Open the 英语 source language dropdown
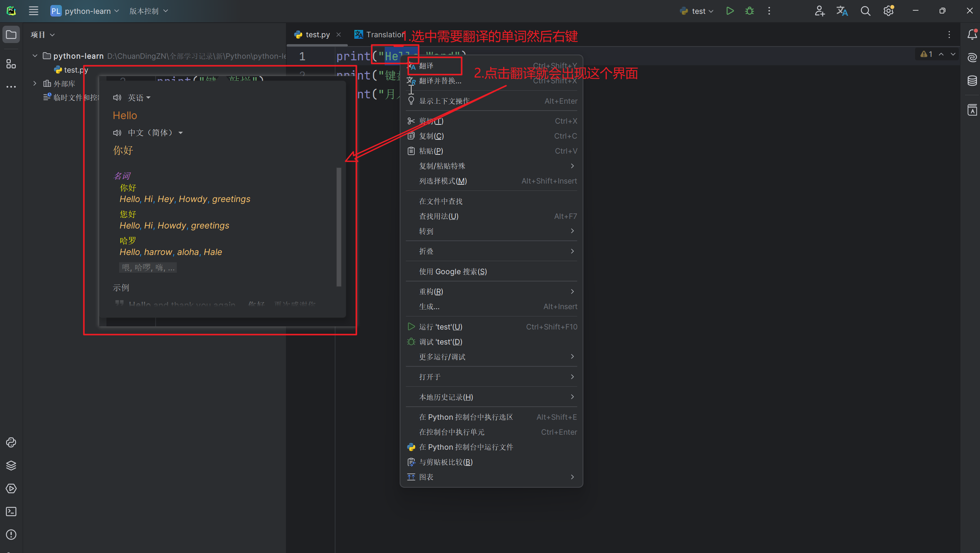The height and width of the screenshot is (553, 980). coord(139,98)
